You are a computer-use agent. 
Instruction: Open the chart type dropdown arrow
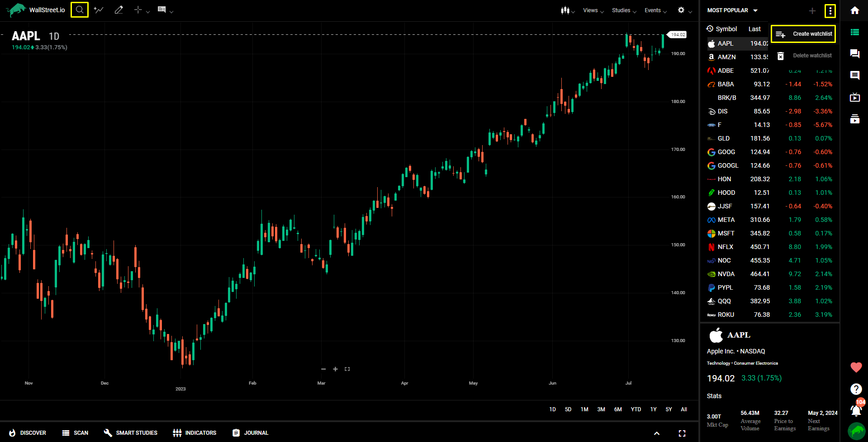[573, 12]
